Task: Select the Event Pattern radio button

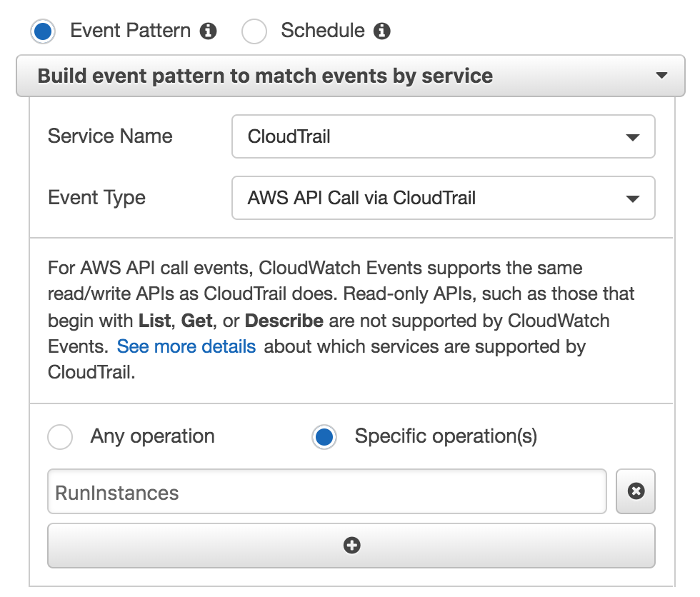Action: pos(44,32)
